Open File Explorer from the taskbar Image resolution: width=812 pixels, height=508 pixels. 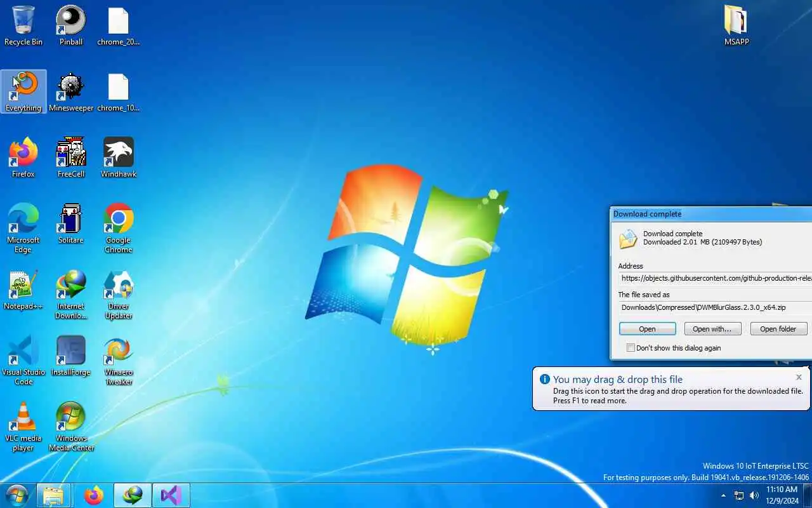53,495
